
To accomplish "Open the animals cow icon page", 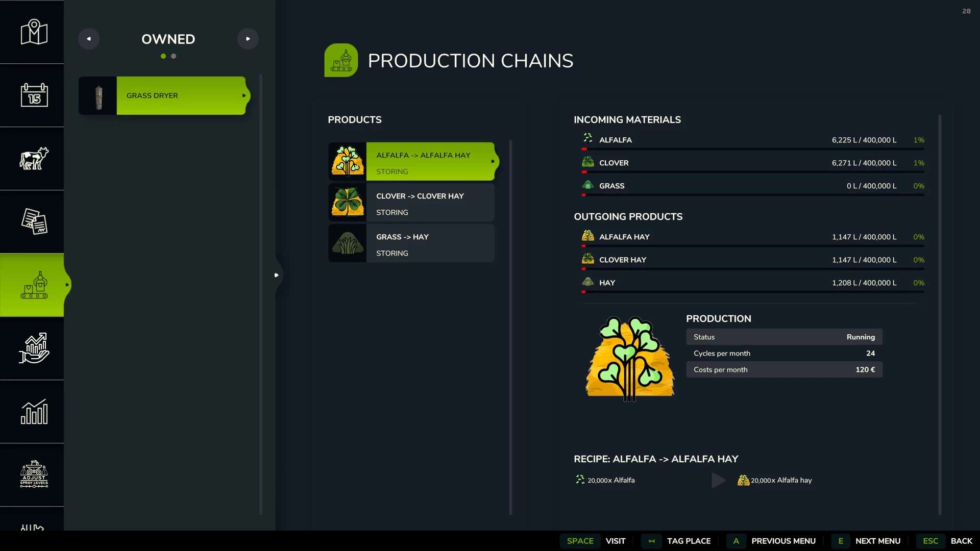I will pyautogui.click(x=34, y=159).
